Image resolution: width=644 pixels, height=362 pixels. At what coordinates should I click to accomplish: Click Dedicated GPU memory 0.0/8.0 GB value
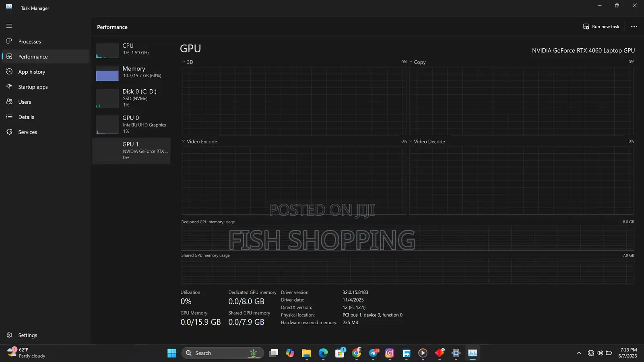246,302
